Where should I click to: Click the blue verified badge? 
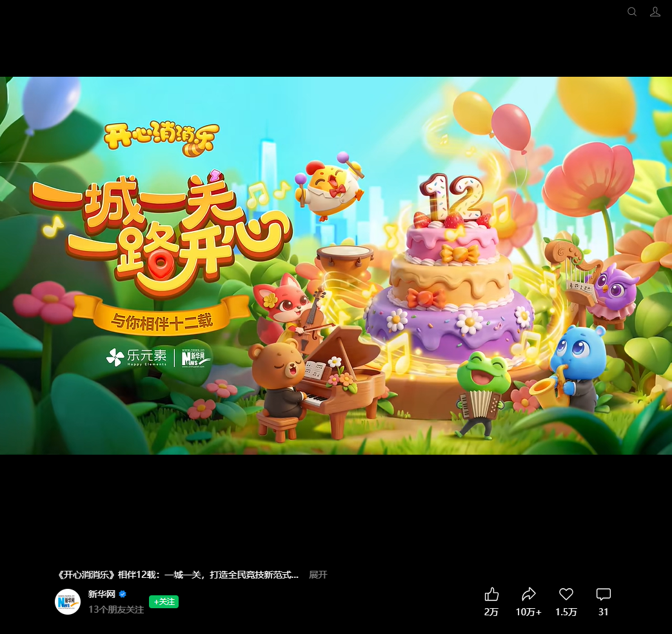point(123,595)
